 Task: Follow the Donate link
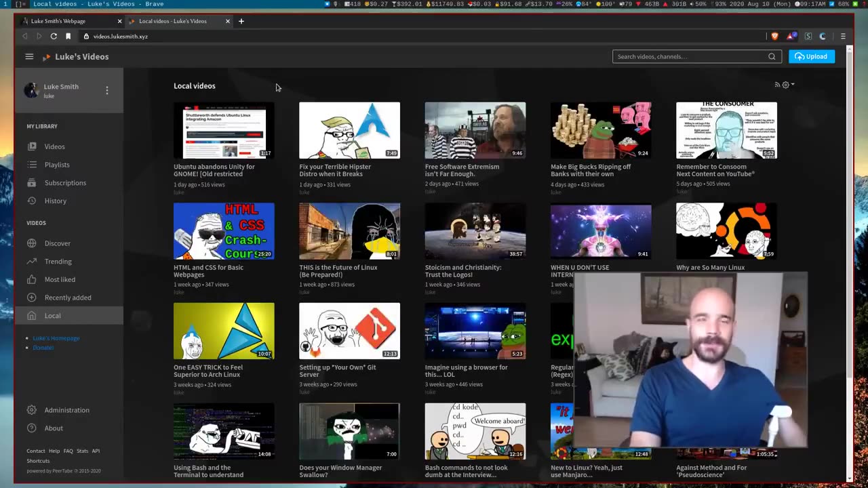pyautogui.click(x=43, y=347)
